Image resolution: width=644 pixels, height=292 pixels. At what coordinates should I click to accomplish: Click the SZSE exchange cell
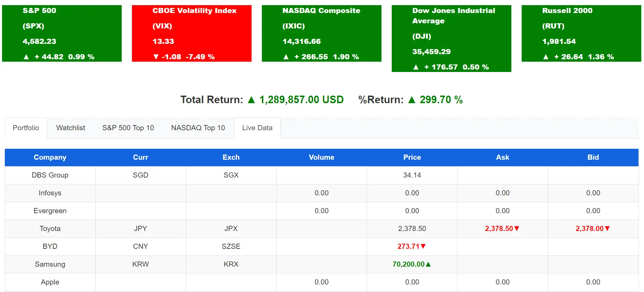coord(231,246)
